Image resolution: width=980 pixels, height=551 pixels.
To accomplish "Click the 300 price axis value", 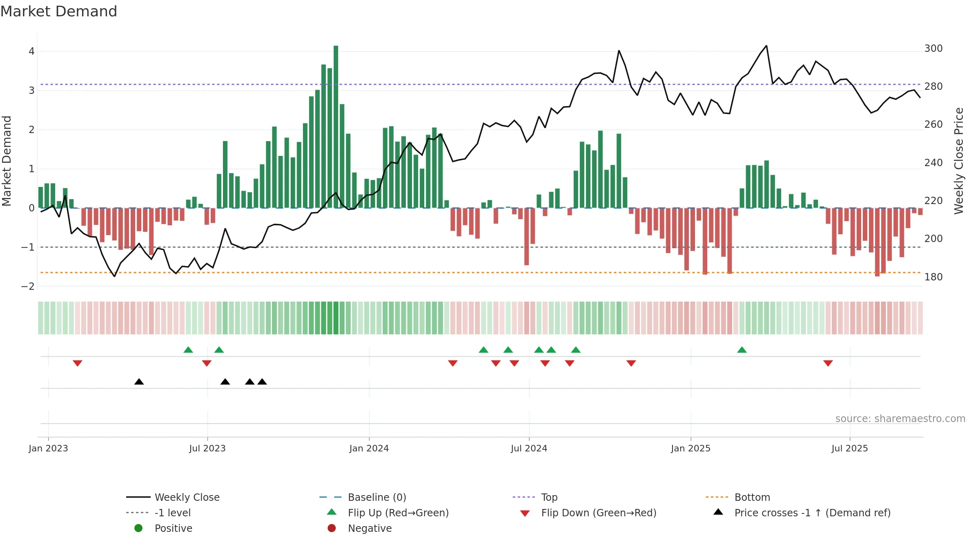I will pos(934,49).
